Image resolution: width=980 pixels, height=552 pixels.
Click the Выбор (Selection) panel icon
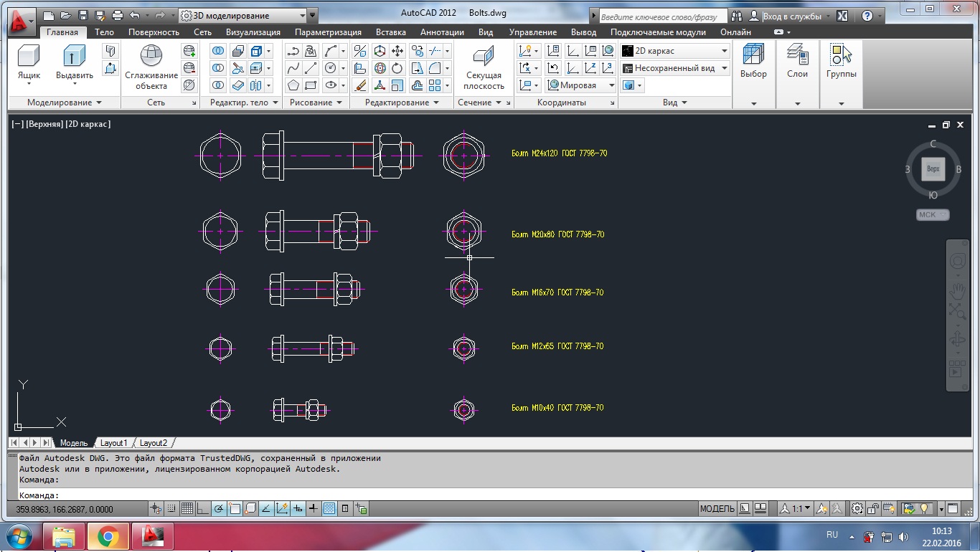[x=753, y=60]
